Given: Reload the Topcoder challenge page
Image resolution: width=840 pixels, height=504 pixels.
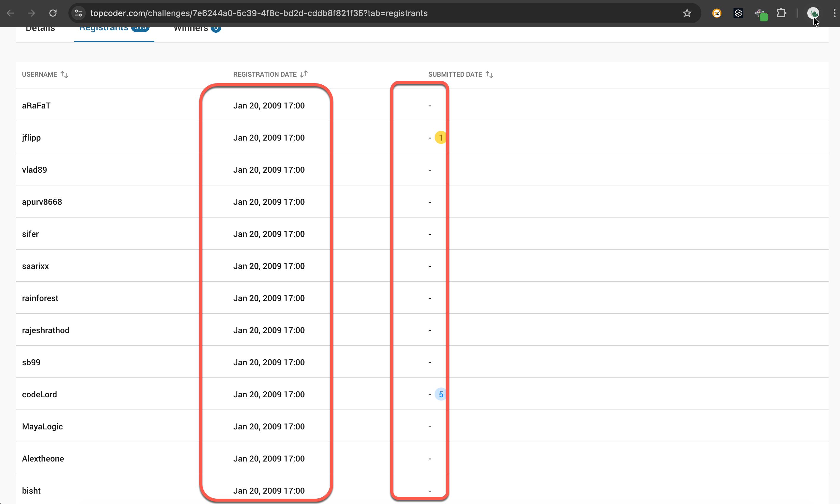Looking at the screenshot, I should pos(53,13).
